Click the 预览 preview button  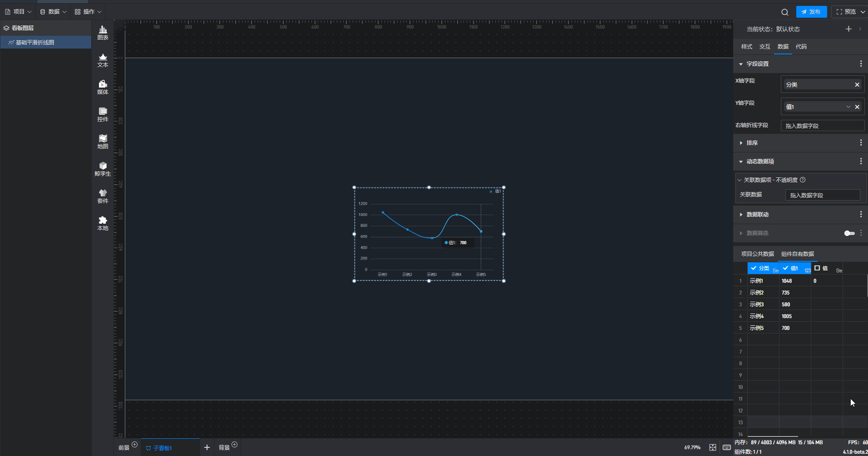846,12
